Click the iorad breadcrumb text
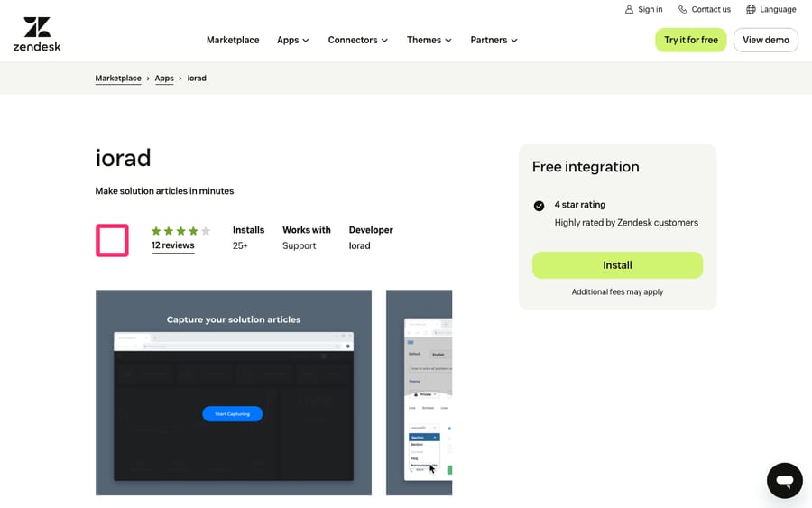This screenshot has width=812, height=508. [197, 79]
